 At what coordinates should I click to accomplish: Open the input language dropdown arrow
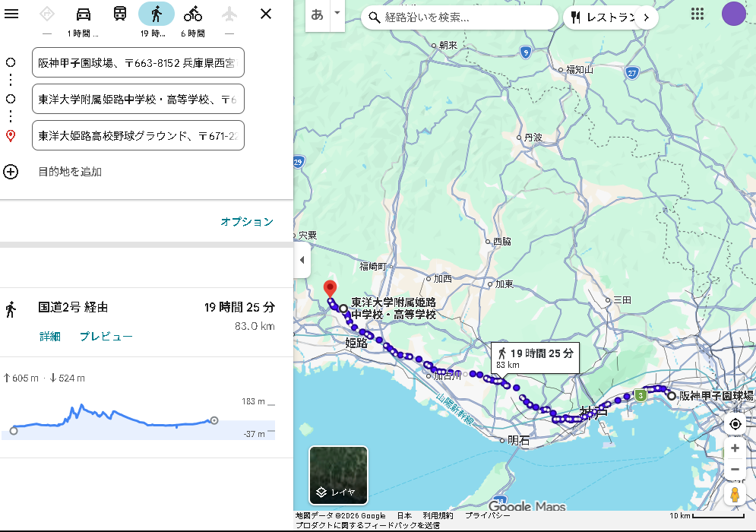pos(337,14)
